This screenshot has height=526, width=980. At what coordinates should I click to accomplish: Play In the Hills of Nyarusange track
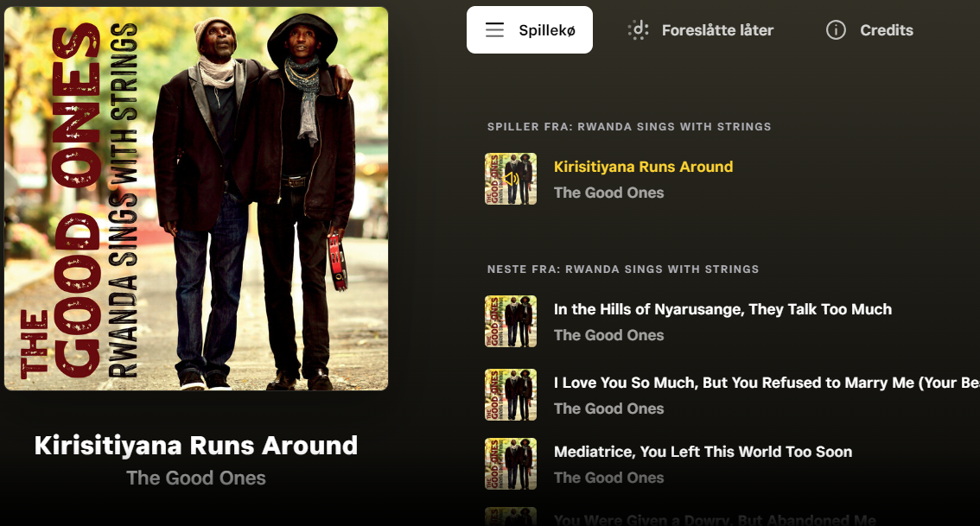(722, 309)
